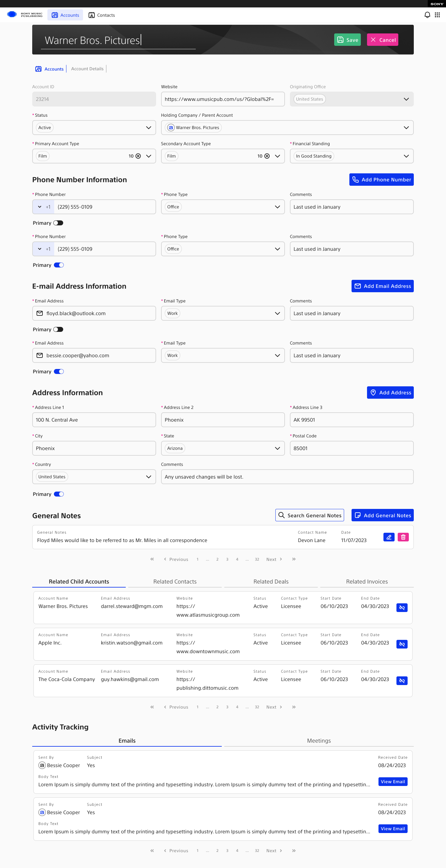Switch to the Meetings tab

tap(319, 741)
